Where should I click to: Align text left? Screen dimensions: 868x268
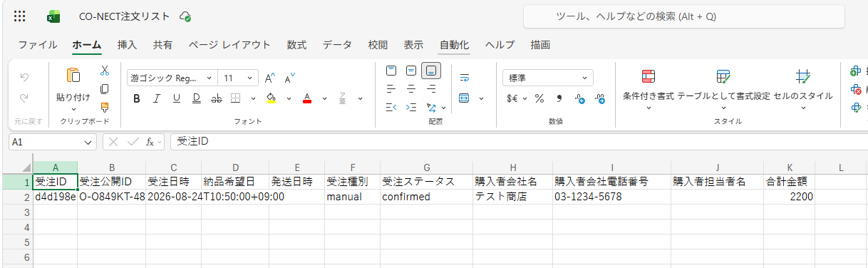click(391, 89)
